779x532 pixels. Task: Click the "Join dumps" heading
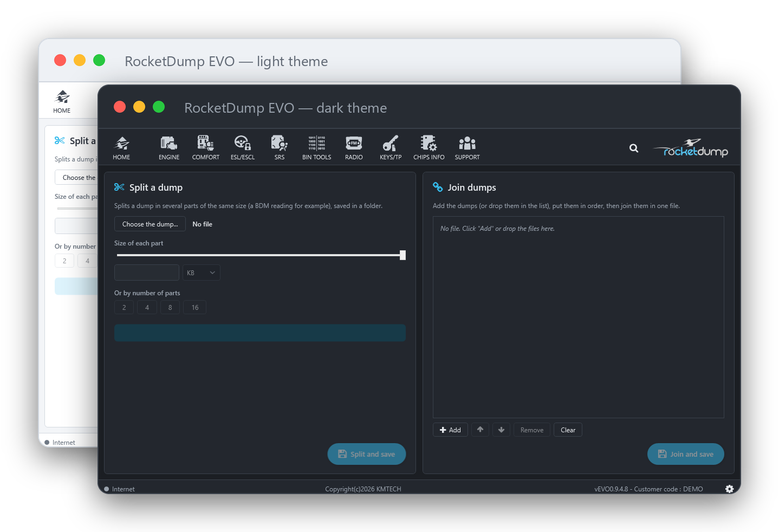tap(472, 187)
